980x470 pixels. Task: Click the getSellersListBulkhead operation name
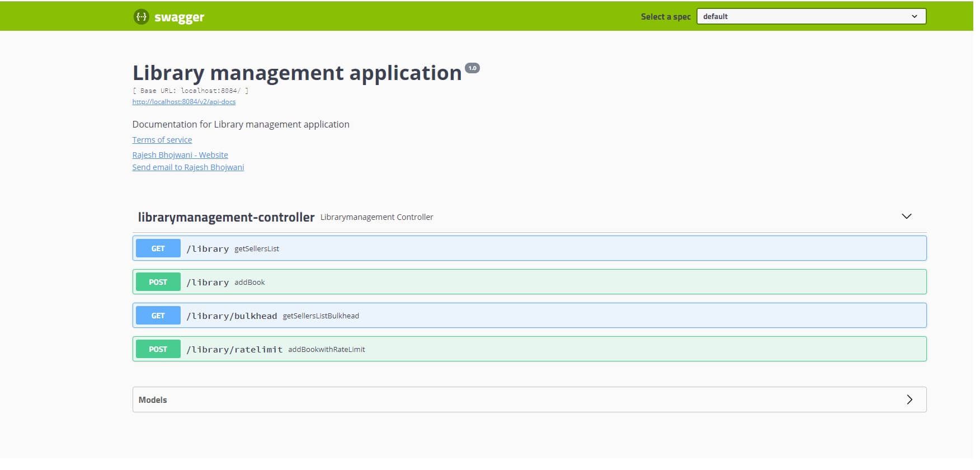321,316
